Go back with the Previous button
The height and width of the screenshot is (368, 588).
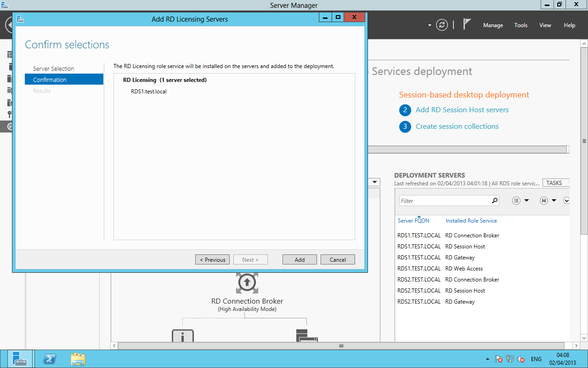pos(212,259)
